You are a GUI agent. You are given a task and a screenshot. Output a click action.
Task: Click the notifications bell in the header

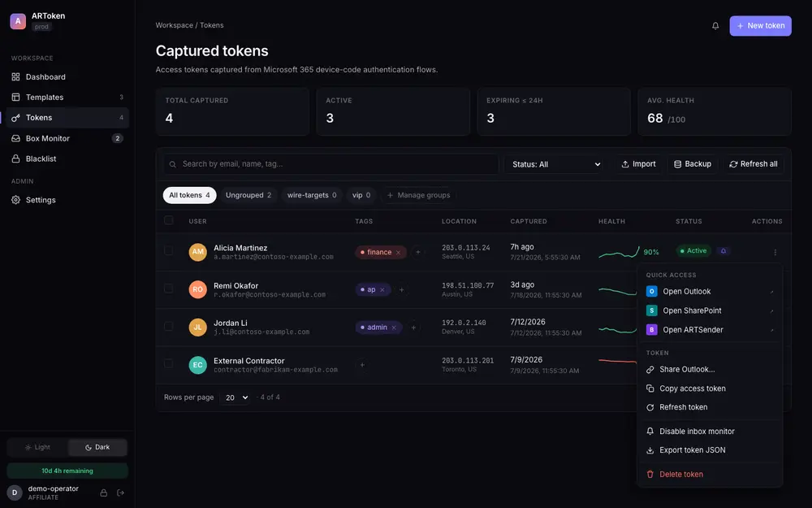[715, 25]
